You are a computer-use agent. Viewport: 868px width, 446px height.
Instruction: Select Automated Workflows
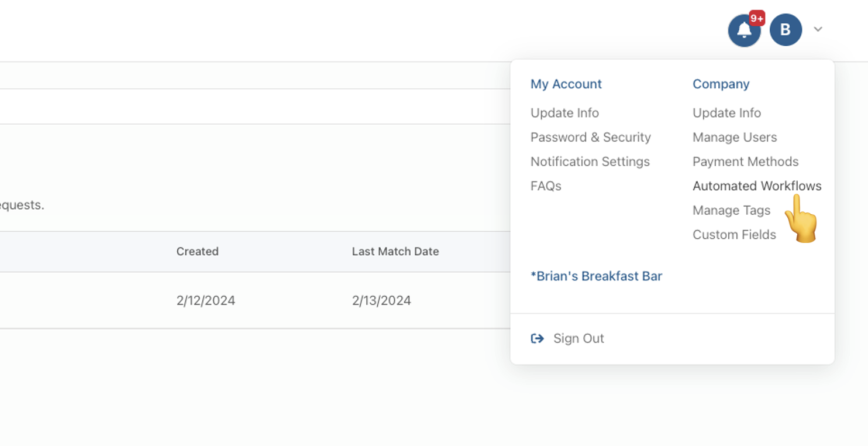coord(757,186)
